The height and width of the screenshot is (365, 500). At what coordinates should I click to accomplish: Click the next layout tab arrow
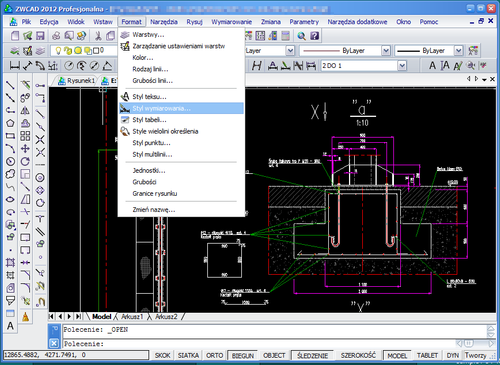[x=69, y=316]
